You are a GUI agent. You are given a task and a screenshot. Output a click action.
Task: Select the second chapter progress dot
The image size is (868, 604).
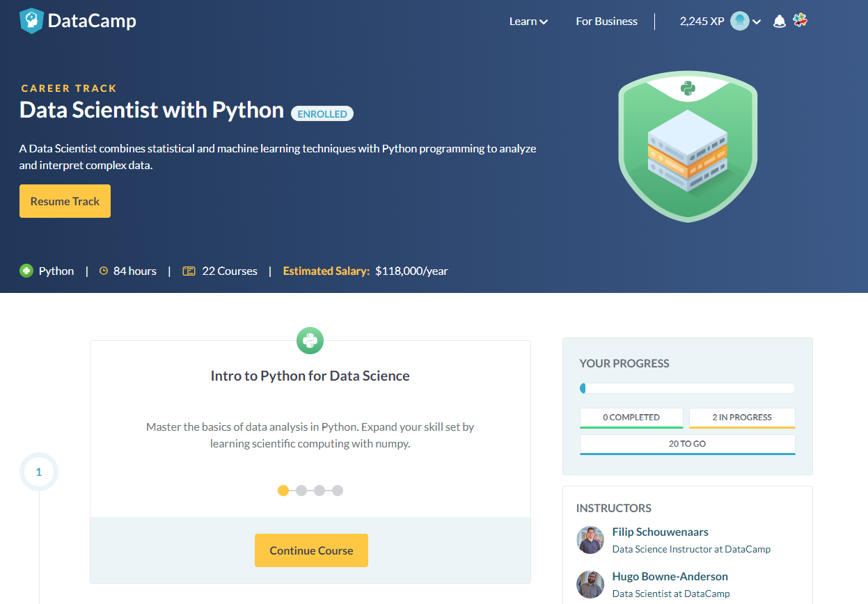[x=301, y=491]
